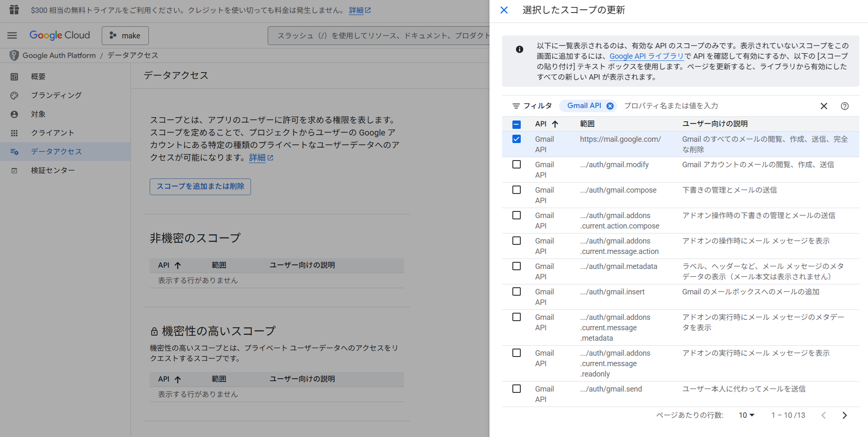
Task: Check the gmail.modify scope
Action: [517, 165]
